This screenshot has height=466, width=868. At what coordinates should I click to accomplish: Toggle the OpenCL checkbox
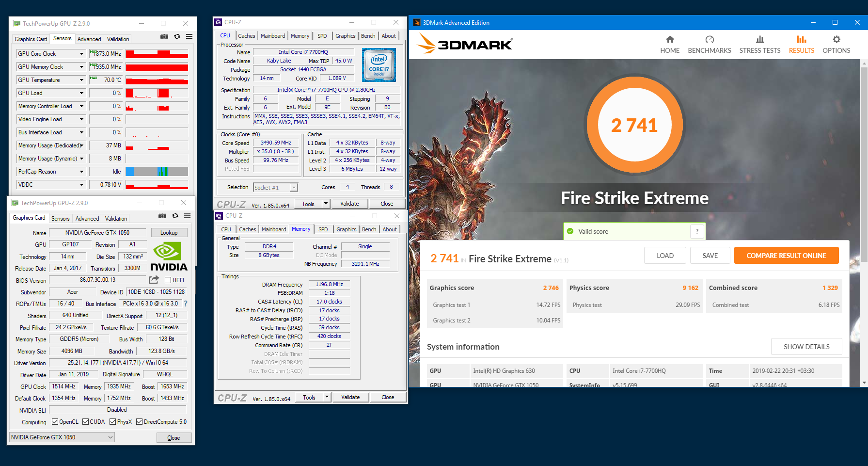point(55,421)
